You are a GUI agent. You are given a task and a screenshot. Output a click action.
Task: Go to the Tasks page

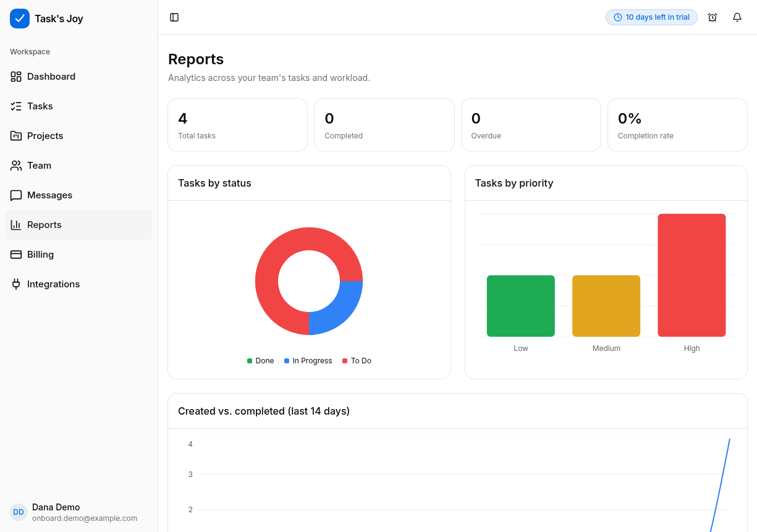[78, 106]
